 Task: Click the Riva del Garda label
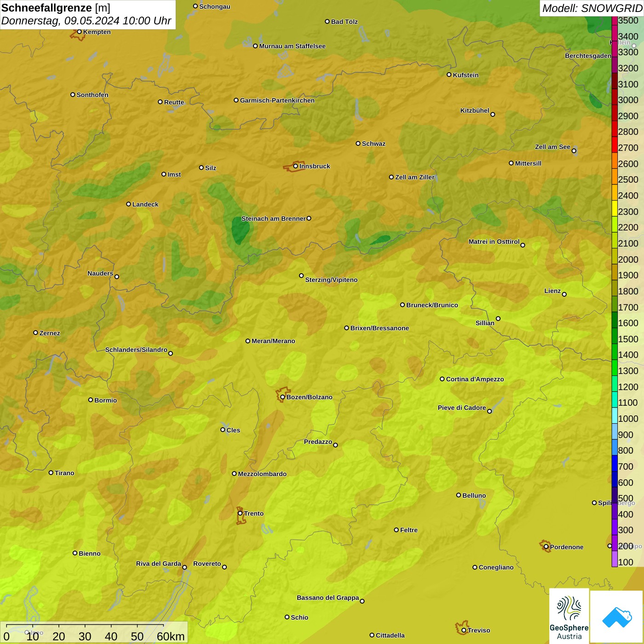click(x=159, y=563)
